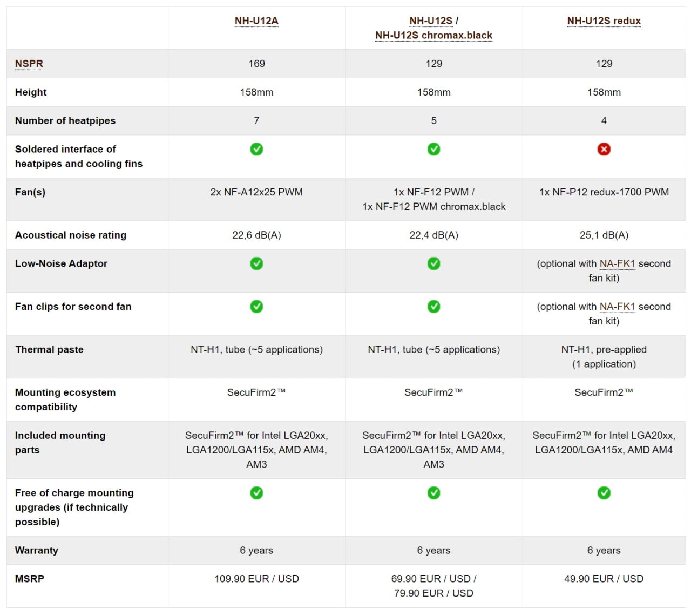This screenshot has height=616, width=691.
Task: Open the NH-U12S header link
Action: (431, 21)
